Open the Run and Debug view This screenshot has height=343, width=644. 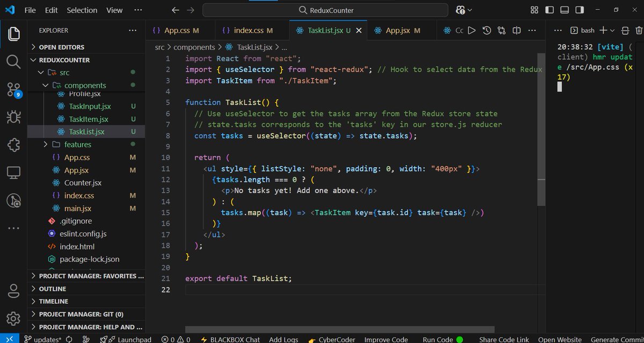click(13, 117)
